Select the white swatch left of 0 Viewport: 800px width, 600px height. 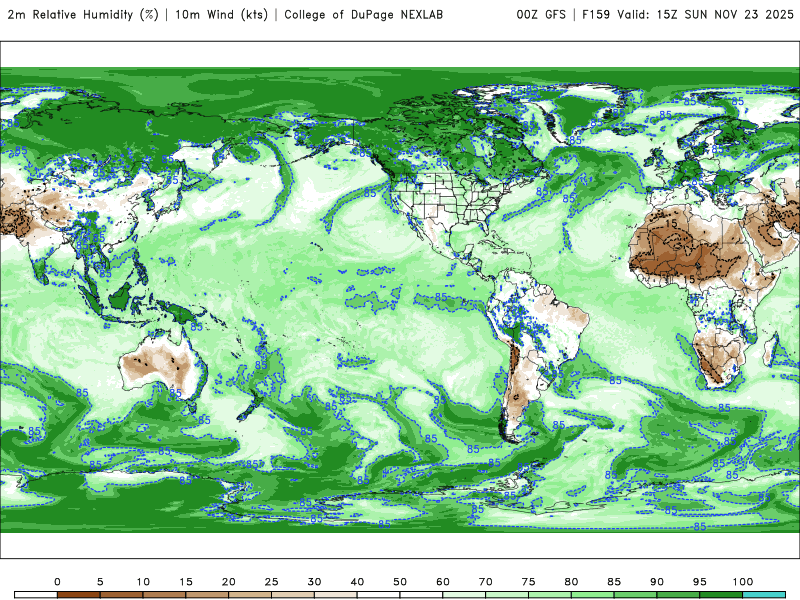click(x=36, y=595)
